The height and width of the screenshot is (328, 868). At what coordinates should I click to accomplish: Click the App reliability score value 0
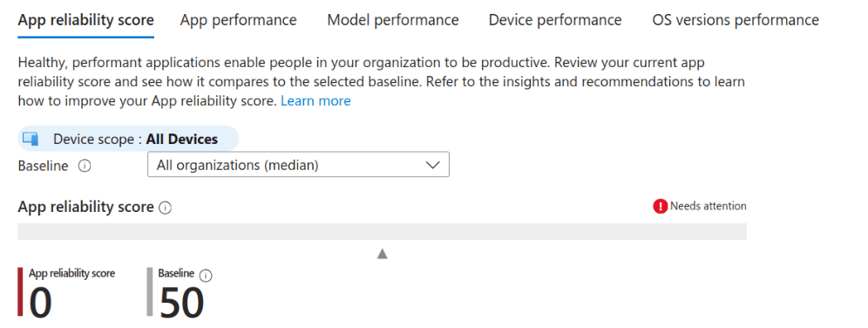[40, 303]
